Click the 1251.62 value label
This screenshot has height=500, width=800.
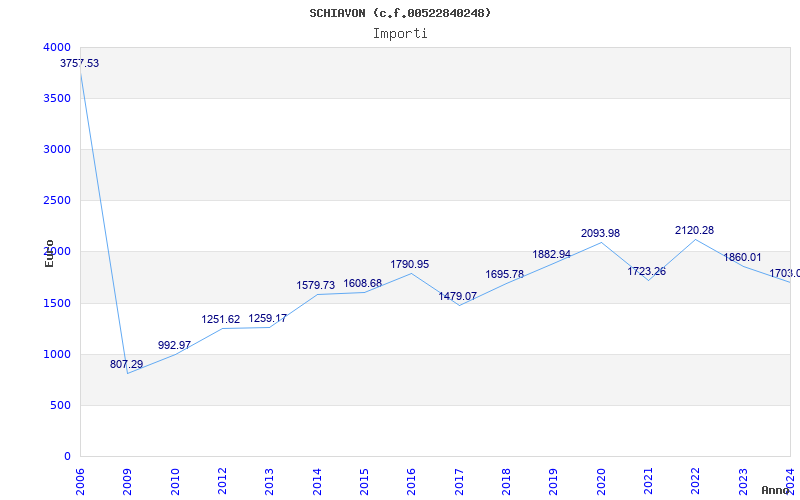220,319
